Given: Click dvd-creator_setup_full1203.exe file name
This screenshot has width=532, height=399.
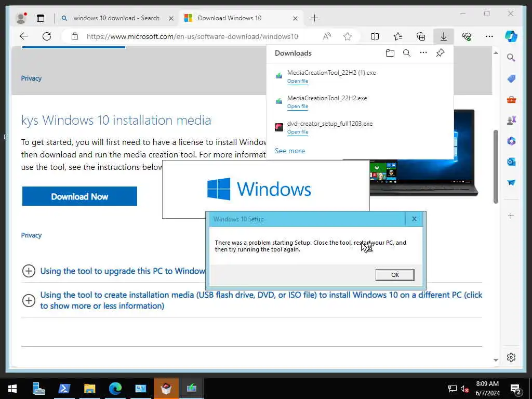Looking at the screenshot, I should (x=330, y=124).
